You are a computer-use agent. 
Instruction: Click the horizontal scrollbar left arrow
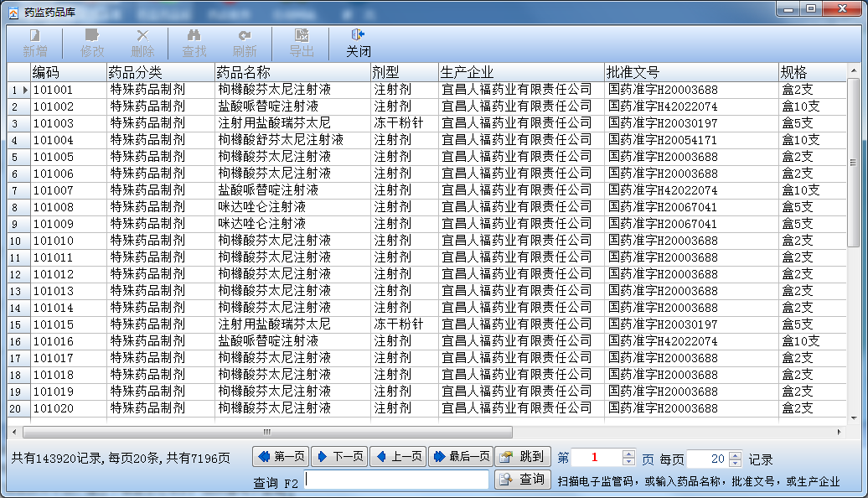pos(14,432)
